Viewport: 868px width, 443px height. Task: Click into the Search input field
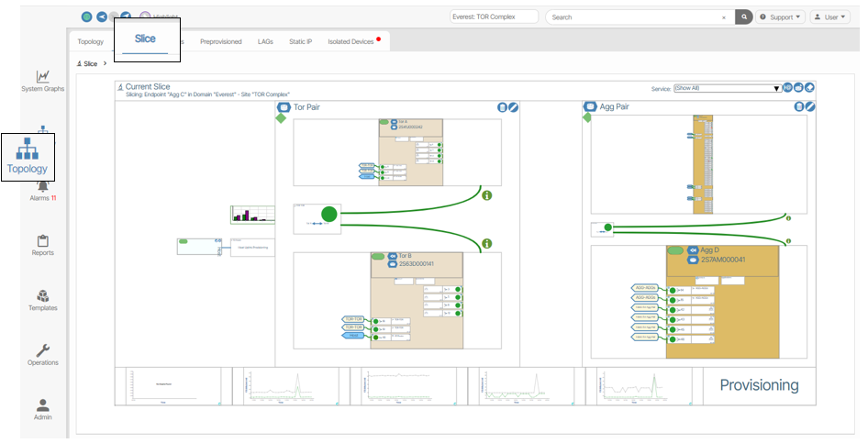633,17
